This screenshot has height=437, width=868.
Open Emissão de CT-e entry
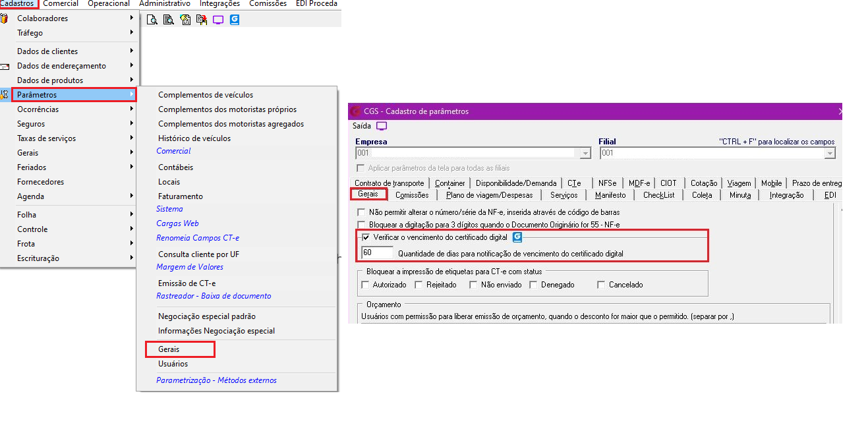click(x=187, y=283)
